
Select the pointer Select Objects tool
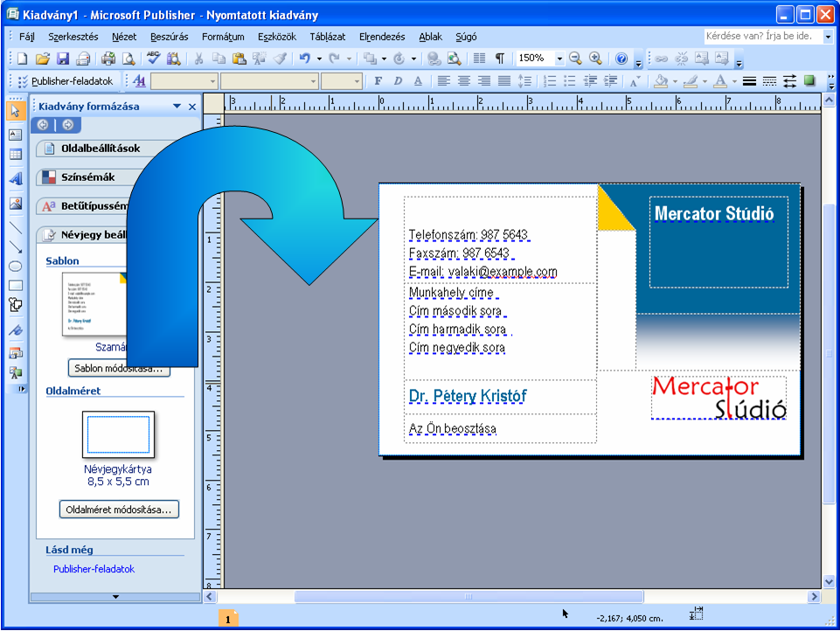click(x=15, y=111)
